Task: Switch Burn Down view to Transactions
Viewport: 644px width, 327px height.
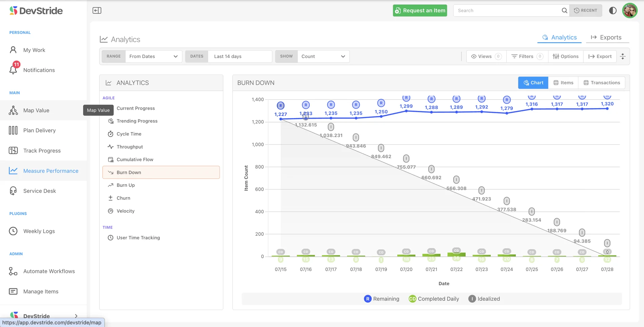Action: 602,83
